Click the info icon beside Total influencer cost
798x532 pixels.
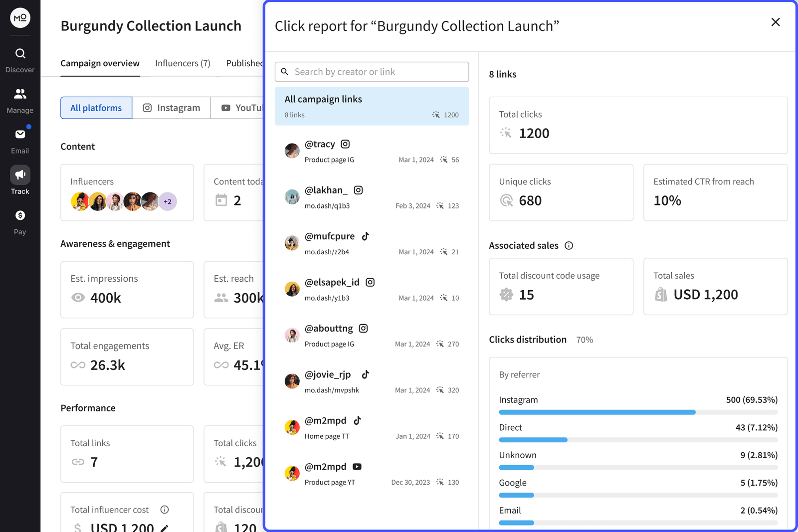tap(165, 510)
